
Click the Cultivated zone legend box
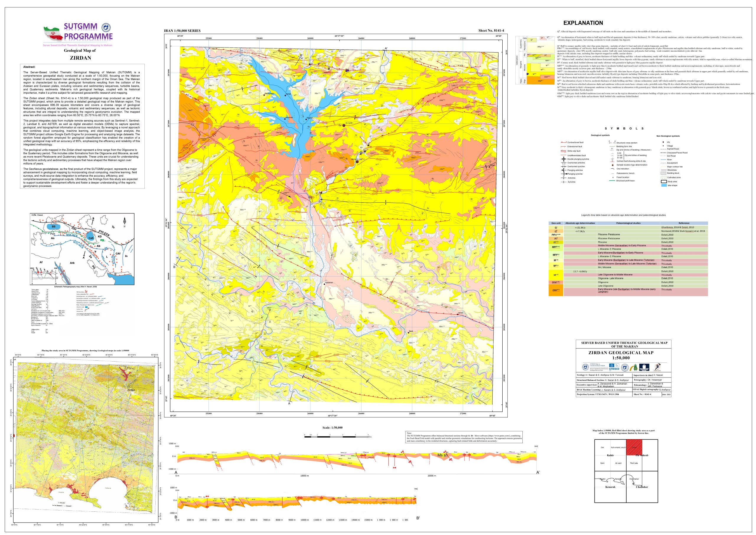(664, 177)
